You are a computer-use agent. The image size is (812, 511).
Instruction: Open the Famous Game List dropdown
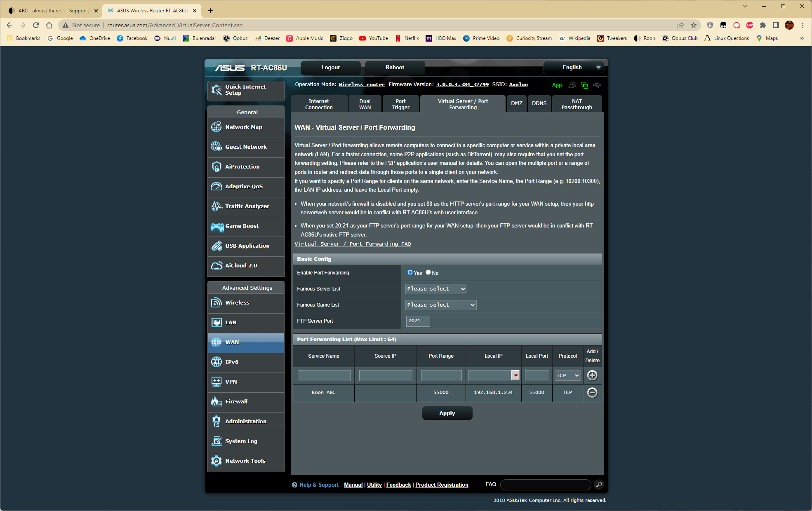tap(441, 305)
